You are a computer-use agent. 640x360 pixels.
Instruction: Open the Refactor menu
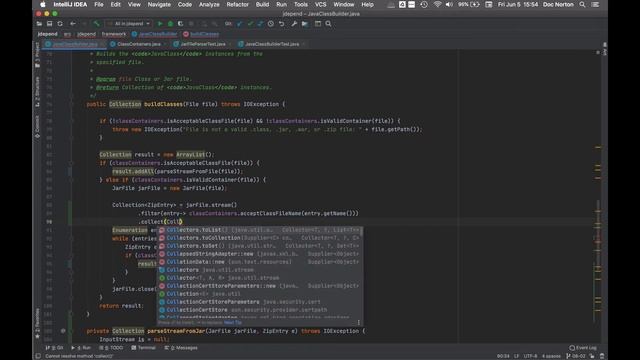238,4
